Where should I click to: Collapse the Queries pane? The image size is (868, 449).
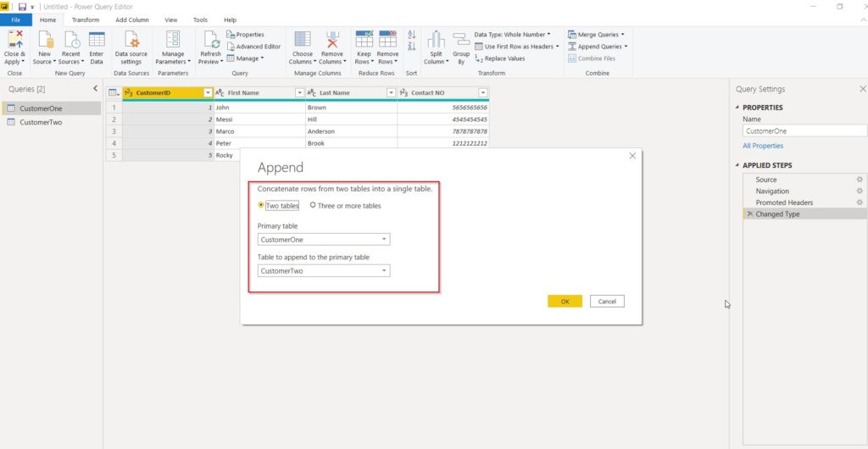[x=95, y=88]
